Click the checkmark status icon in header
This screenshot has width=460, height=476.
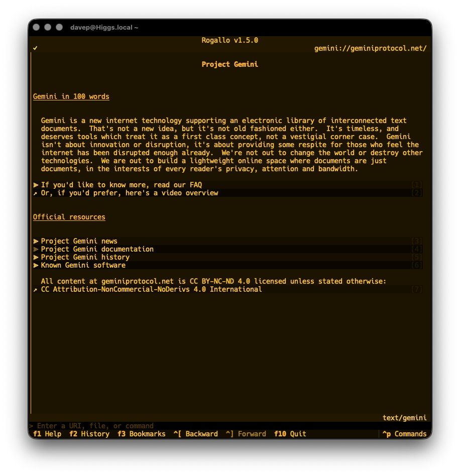[x=35, y=48]
